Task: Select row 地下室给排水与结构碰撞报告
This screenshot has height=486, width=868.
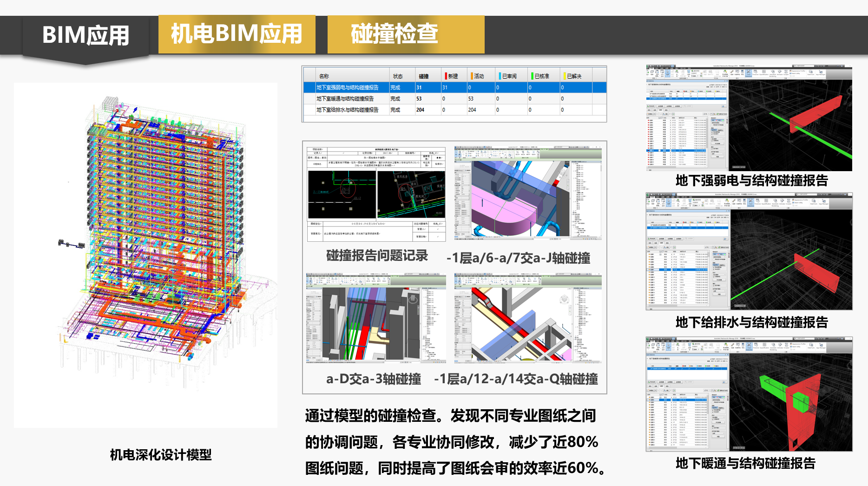Action: [x=455, y=110]
